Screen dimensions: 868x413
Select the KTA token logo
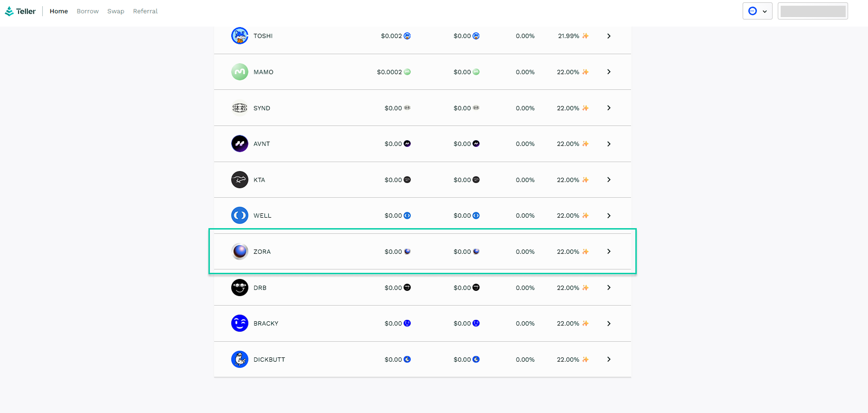click(240, 180)
